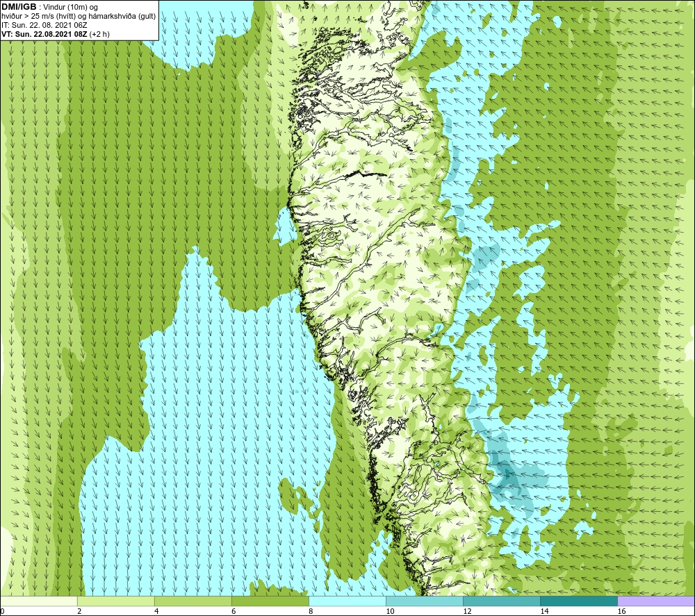Viewport: 695px width, 616px height.
Task: Click the legend scale label '16'
Action: point(621,612)
